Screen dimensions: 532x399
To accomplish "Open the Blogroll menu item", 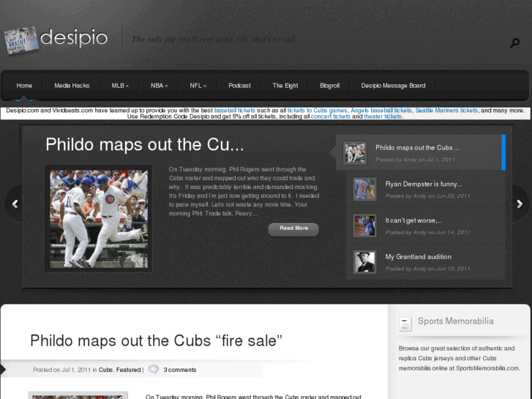I will (x=329, y=86).
